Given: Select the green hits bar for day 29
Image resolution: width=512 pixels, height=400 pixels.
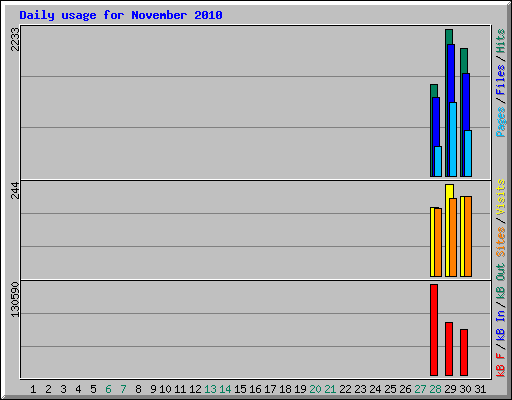Looking at the screenshot, I should (x=449, y=37).
